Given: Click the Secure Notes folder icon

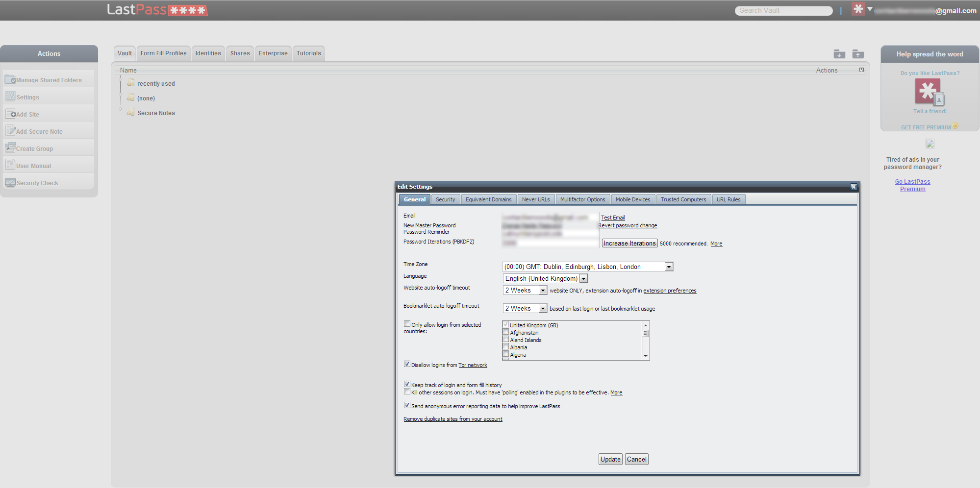Looking at the screenshot, I should 131,112.
